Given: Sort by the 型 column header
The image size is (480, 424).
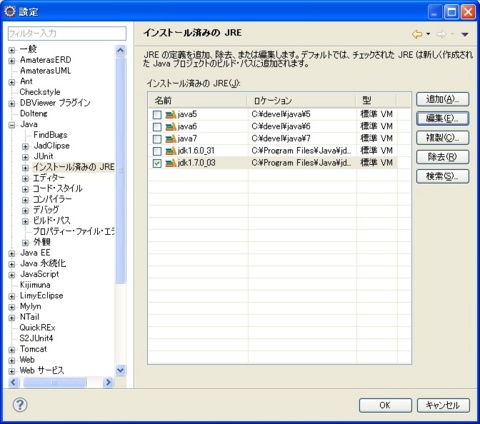Looking at the screenshot, I should (x=376, y=100).
